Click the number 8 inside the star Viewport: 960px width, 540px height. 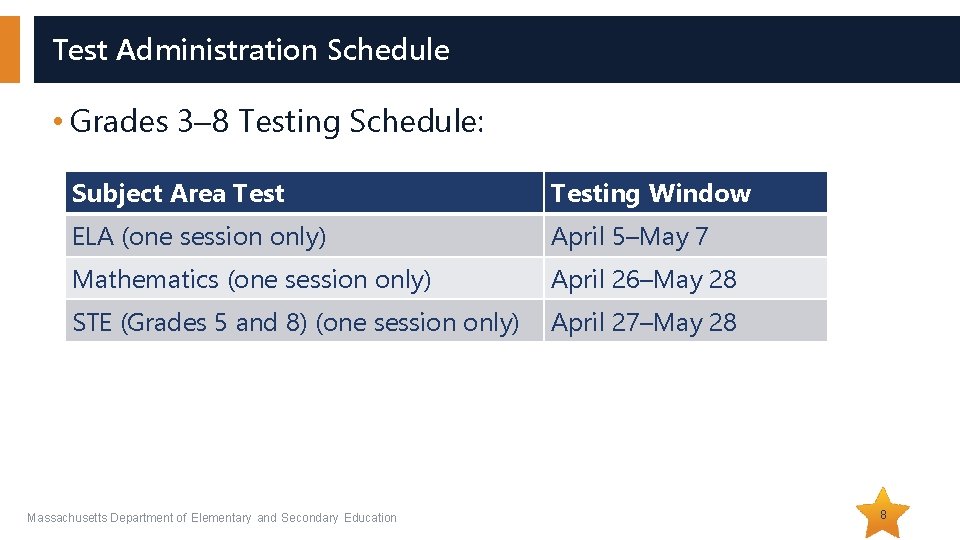click(x=884, y=514)
